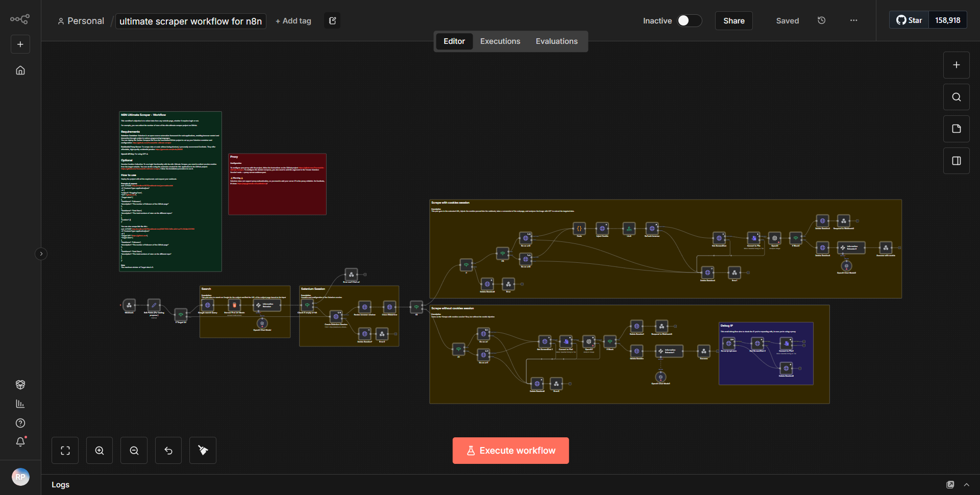Open the notifications bell icon

(20, 442)
